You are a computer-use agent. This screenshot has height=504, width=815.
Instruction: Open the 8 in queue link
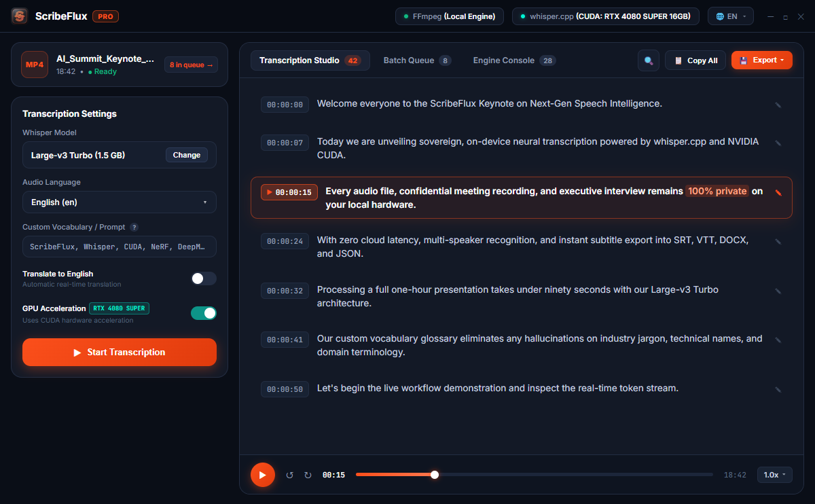click(191, 65)
